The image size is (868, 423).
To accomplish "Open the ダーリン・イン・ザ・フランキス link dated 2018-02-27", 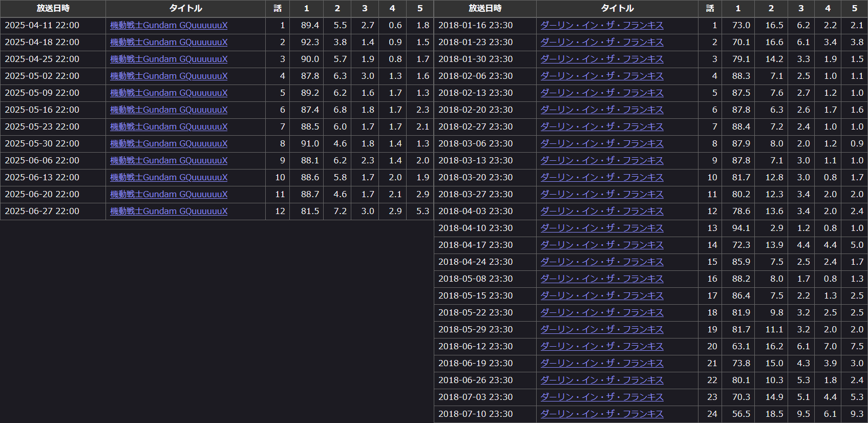I will tap(602, 126).
